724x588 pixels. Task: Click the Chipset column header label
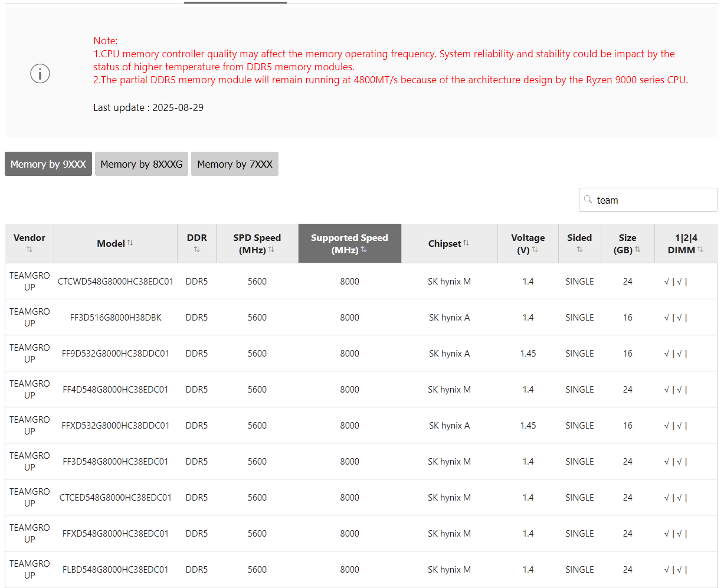[444, 243]
